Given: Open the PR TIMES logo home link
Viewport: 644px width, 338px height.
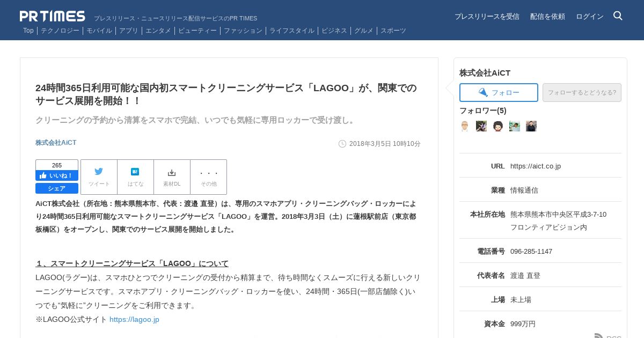Looking at the screenshot, I should point(53,16).
